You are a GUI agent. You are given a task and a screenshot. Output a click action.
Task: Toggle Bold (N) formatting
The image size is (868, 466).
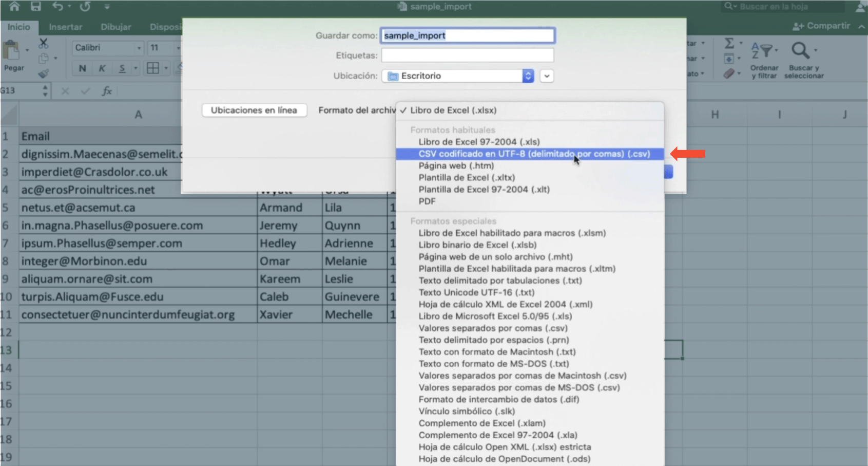pos(82,68)
